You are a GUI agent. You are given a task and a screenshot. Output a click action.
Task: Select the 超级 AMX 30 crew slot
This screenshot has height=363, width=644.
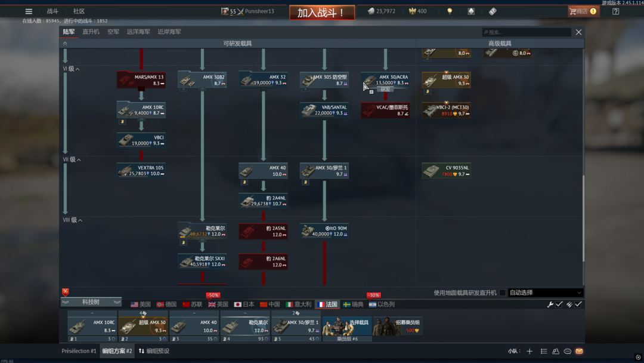pos(143,327)
